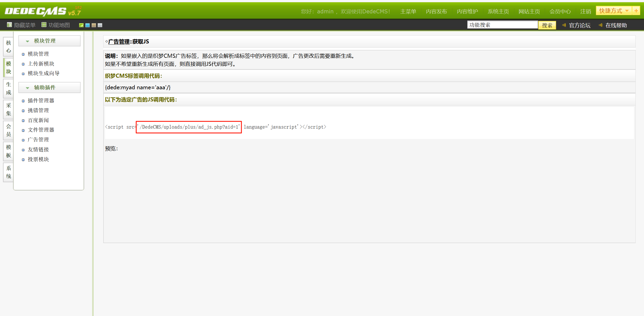Click the hide menu icon

[9, 25]
